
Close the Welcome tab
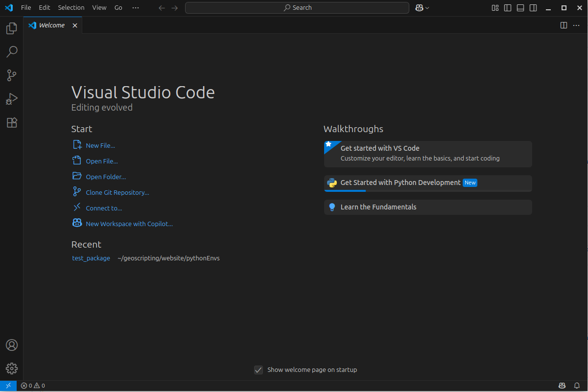click(x=75, y=25)
